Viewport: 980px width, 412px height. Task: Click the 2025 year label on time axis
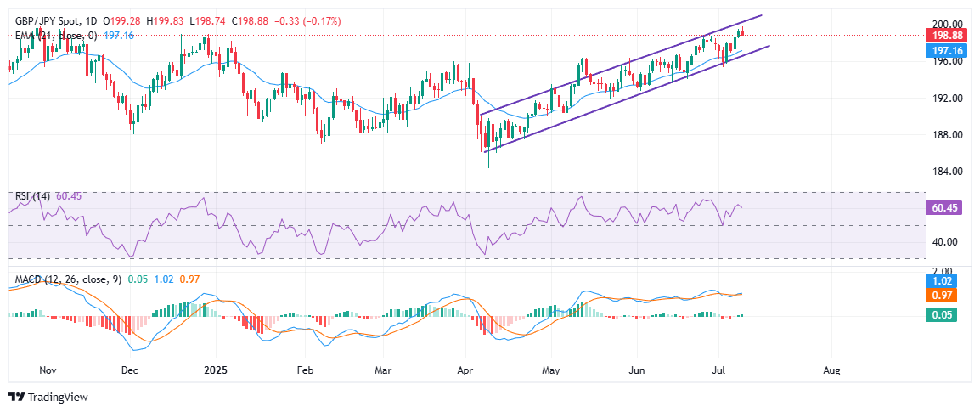coord(216,370)
